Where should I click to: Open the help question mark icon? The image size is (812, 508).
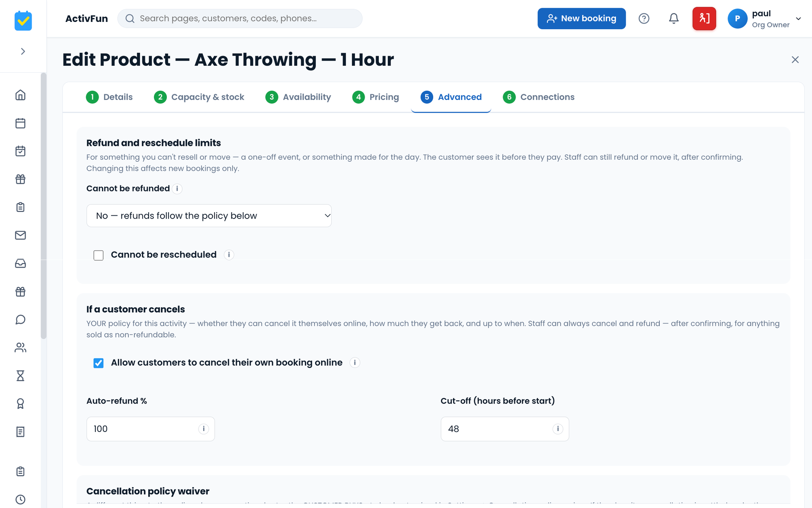[644, 19]
